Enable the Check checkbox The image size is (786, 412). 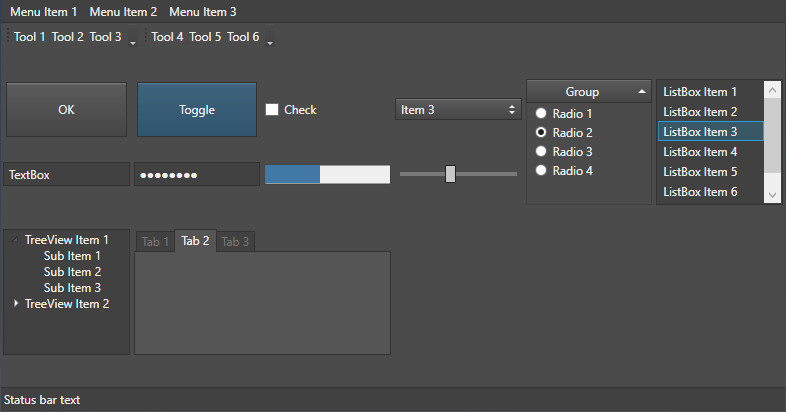pos(272,109)
